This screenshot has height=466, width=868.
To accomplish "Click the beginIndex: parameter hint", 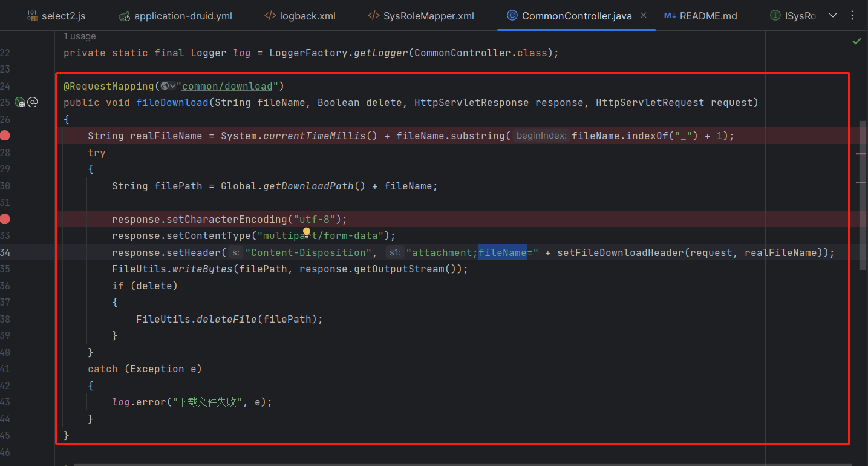I will (541, 136).
